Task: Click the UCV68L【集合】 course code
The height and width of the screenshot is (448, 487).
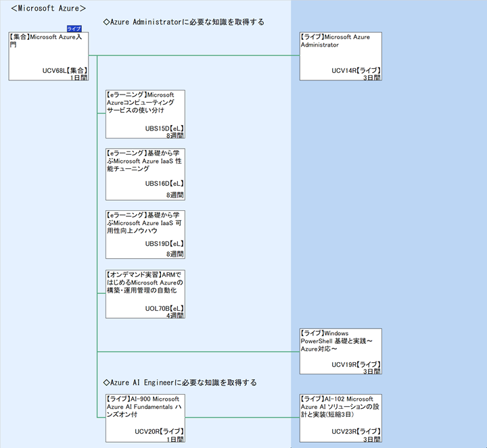Action: tap(65, 70)
